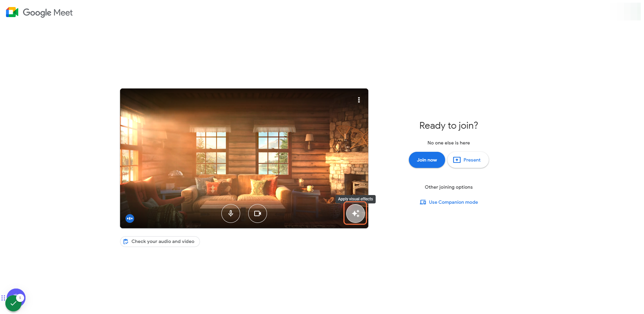Click the "No one else is here" text
The width and height of the screenshot is (644, 314).
[x=449, y=143]
